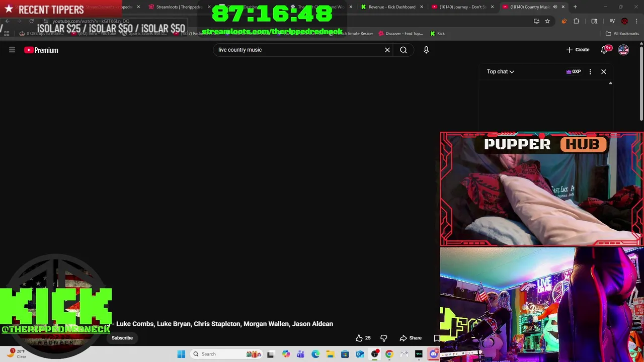Subscribe to the channel
644x362 pixels.
[x=122, y=338]
